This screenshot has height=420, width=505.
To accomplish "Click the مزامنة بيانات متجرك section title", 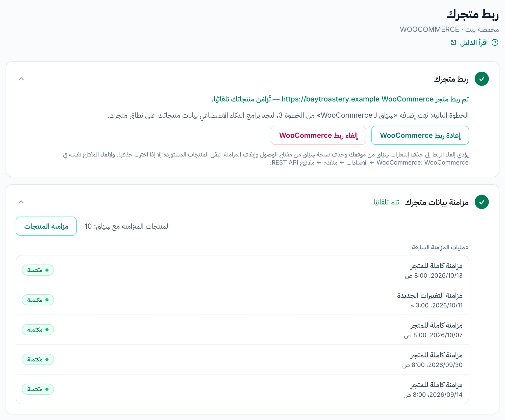I will (437, 202).
